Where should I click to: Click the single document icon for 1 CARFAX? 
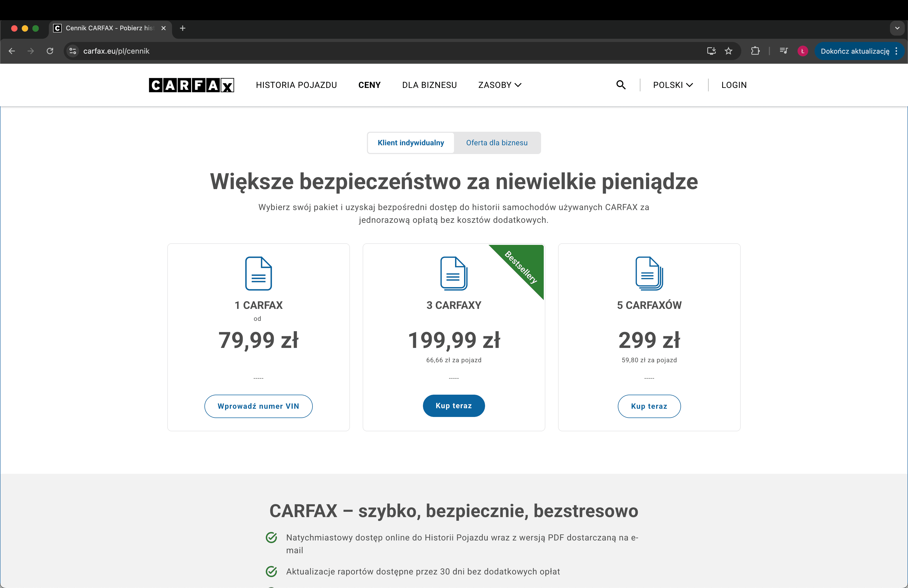[258, 274]
